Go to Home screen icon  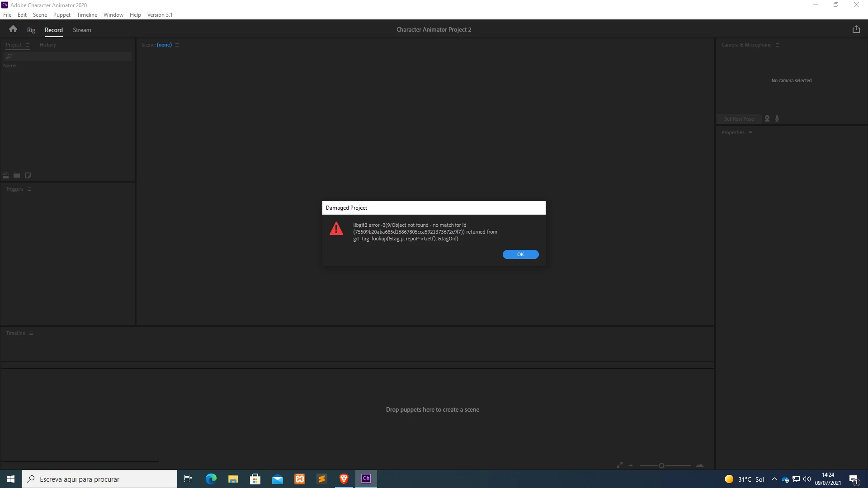pos(13,29)
